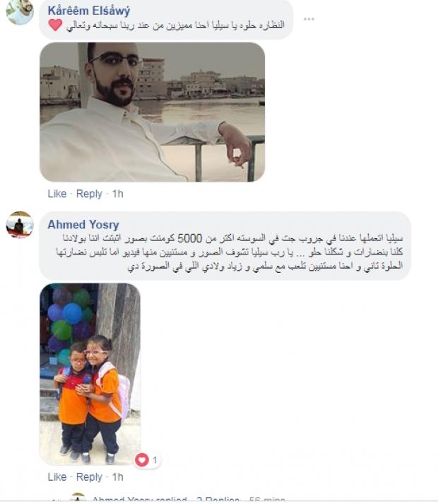Reply to Ahmed Yosry's comment
Screen dimensions: 438x504
point(89,477)
